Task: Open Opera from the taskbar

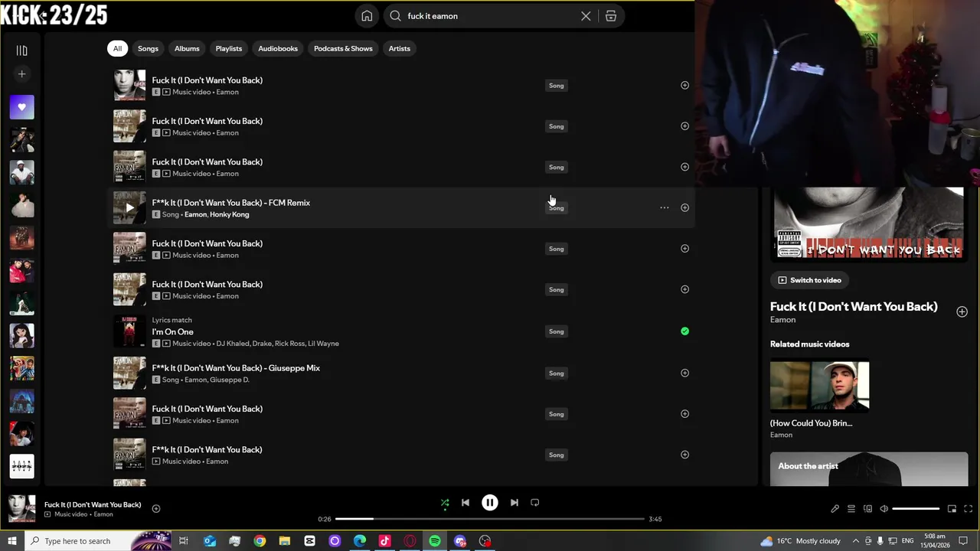Action: click(x=410, y=541)
